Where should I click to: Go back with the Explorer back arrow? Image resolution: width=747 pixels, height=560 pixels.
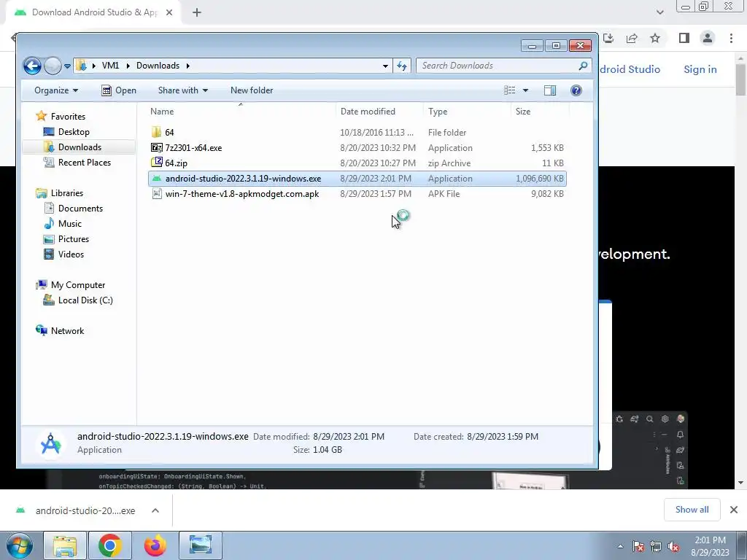[x=32, y=66]
